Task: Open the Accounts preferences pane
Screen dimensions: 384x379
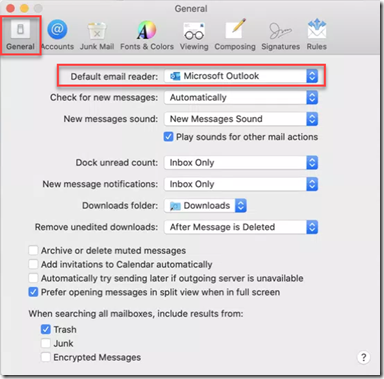Action: click(x=57, y=35)
